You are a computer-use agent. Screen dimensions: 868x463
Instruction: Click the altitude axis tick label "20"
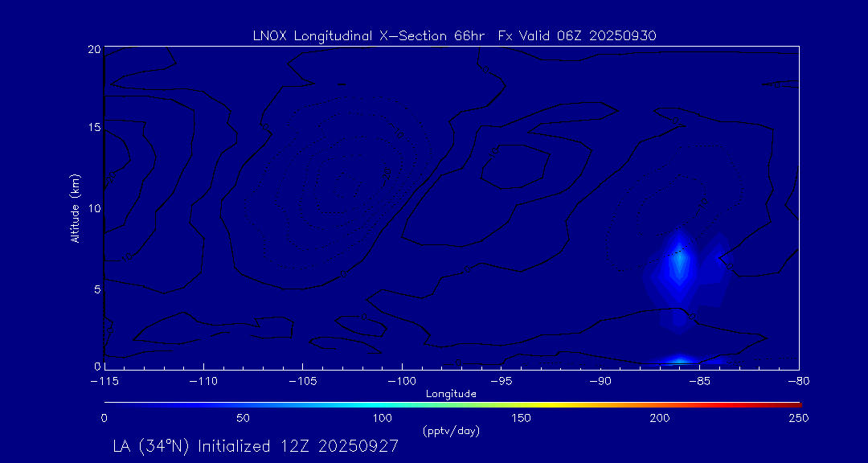[94, 49]
